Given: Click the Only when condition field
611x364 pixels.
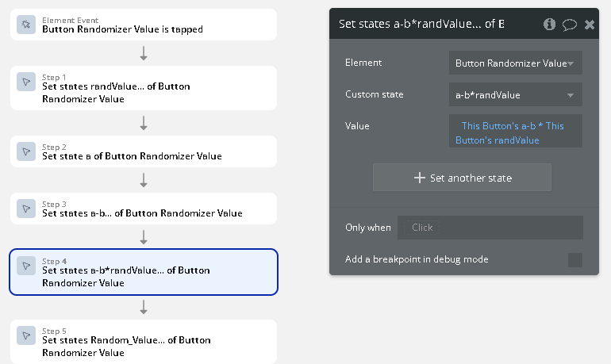Looking at the screenshot, I should coord(490,228).
